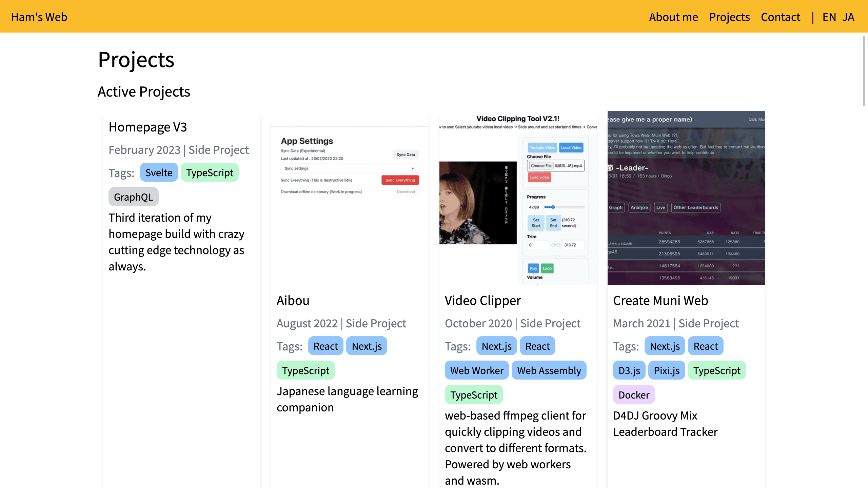Select 'October 2020 | Side Project' text

[513, 323]
